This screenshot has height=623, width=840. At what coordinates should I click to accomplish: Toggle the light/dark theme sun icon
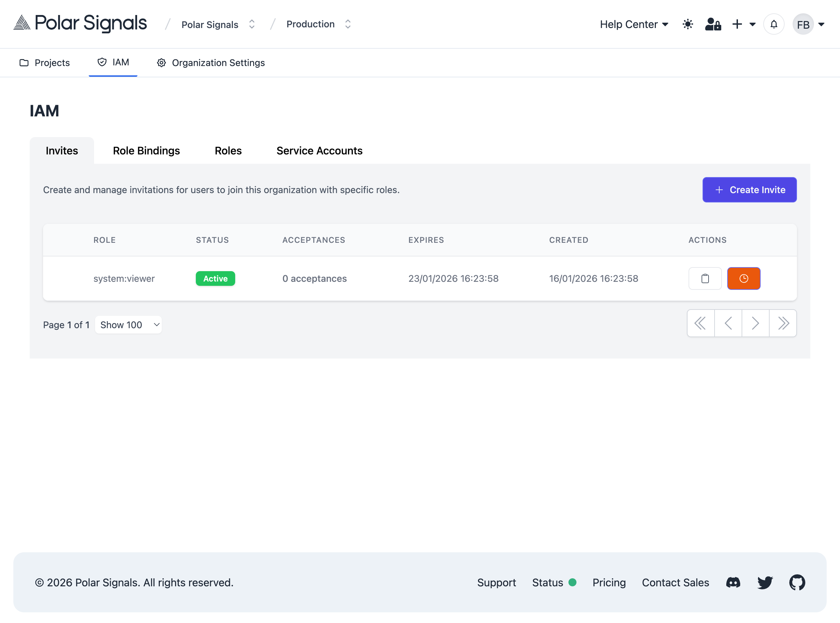click(688, 24)
